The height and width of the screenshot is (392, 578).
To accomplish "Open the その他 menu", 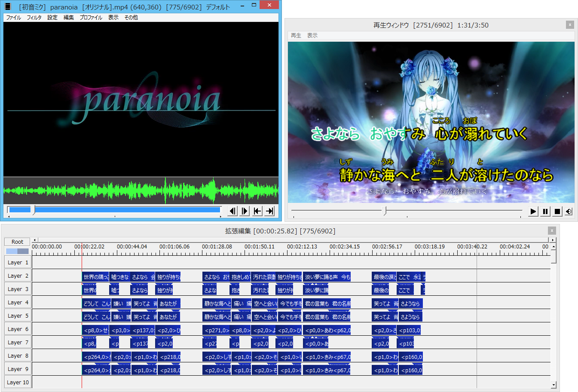I will tap(131, 18).
